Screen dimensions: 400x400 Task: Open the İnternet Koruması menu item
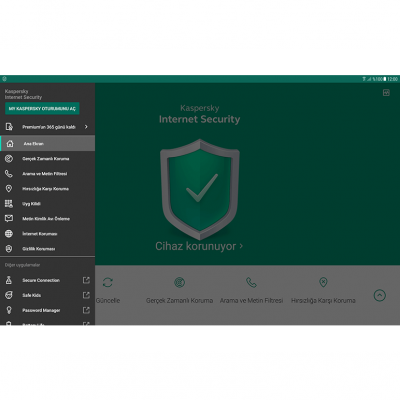coord(47,234)
